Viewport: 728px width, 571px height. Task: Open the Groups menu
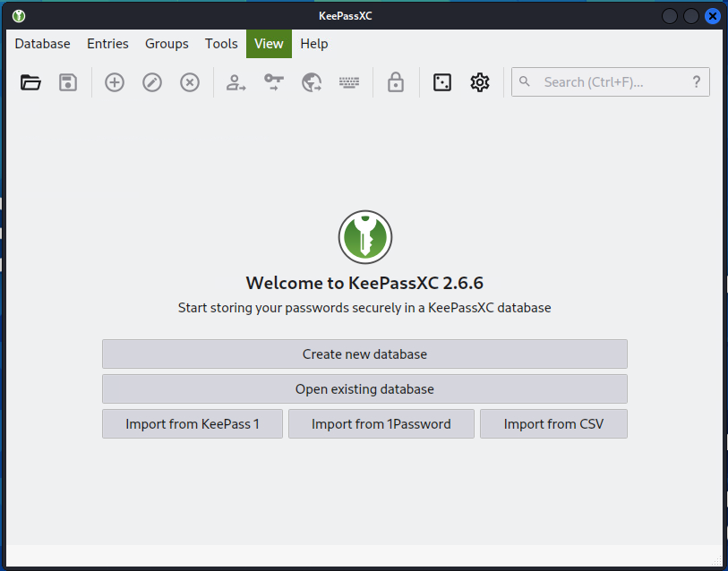point(167,44)
